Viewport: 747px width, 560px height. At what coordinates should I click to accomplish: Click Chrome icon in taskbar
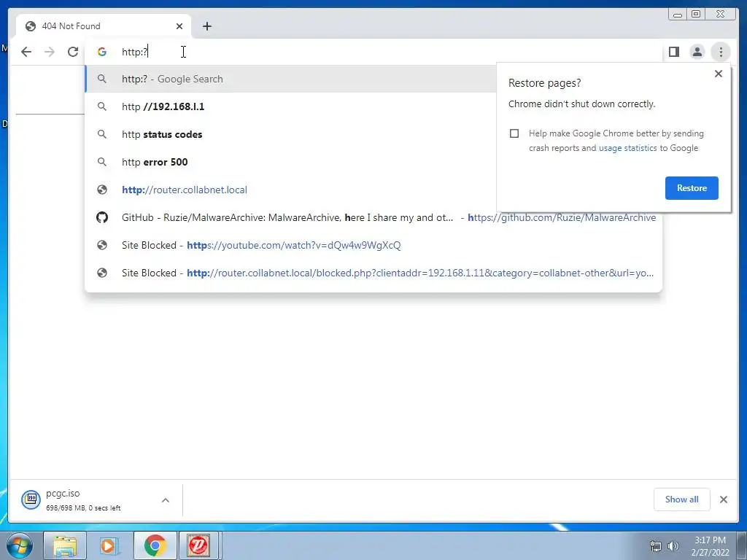tap(155, 545)
